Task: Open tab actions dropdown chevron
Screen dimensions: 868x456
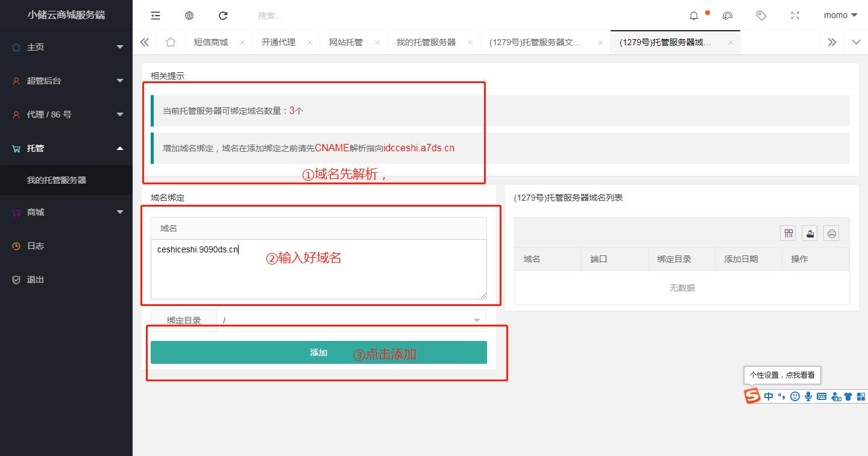Action: [x=856, y=42]
